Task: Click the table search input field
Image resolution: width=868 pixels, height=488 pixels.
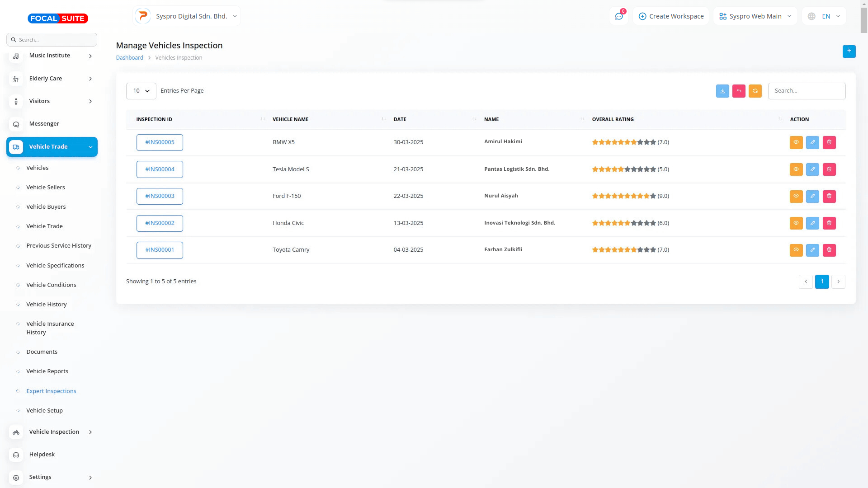Action: (x=806, y=91)
